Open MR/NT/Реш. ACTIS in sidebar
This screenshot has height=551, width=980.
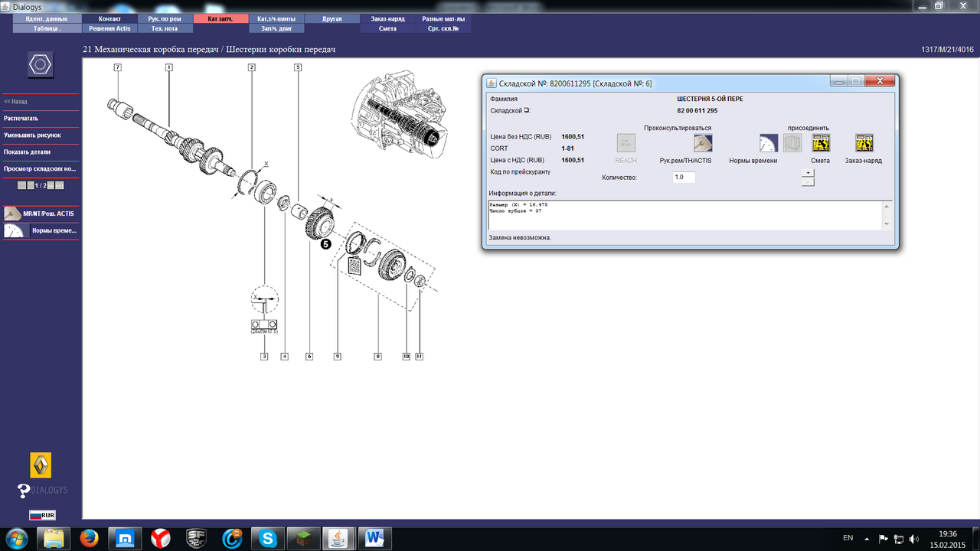coord(40,214)
